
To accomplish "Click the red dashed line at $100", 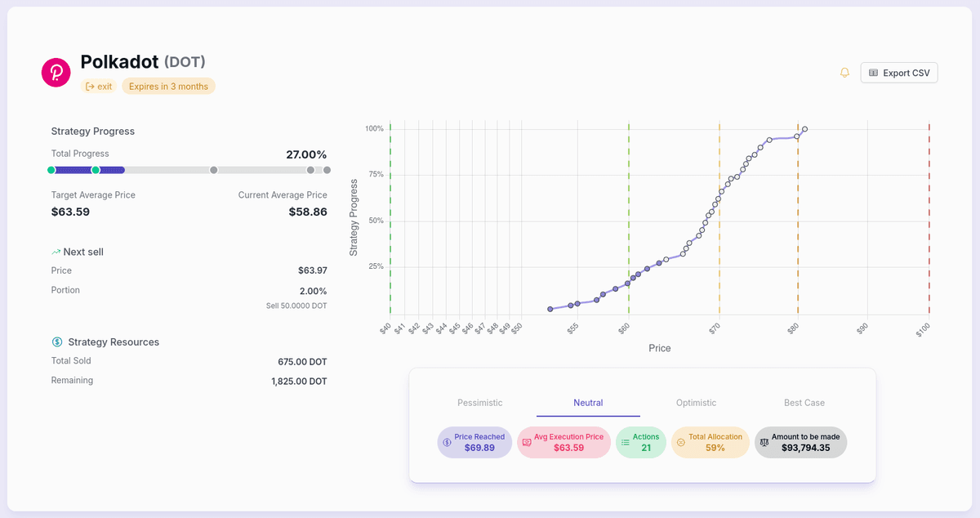I will [929, 217].
